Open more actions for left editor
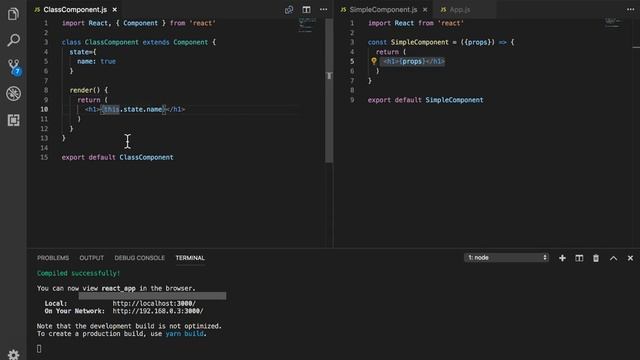This screenshot has width=640, height=360. click(323, 9)
